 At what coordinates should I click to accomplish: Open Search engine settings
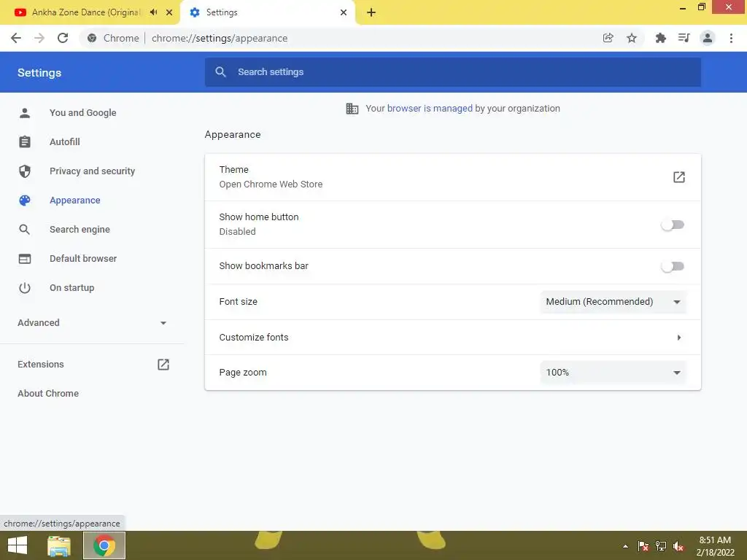pyautogui.click(x=80, y=230)
